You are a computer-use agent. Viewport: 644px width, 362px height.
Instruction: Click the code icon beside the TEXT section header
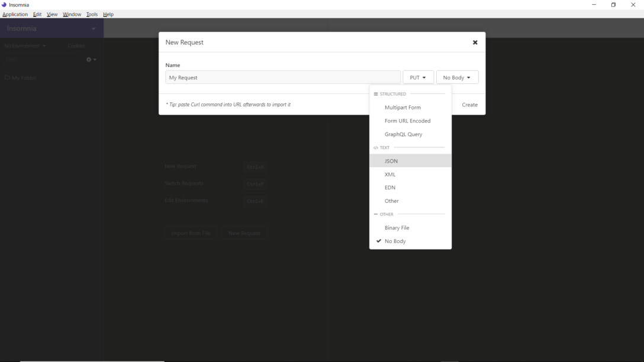[377, 147]
